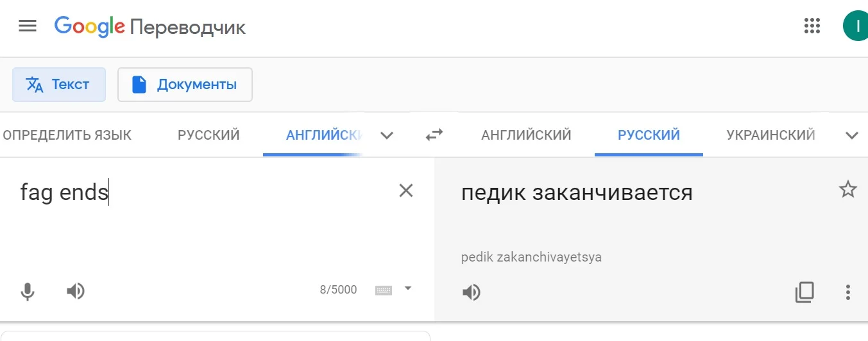Copy the translation to clipboard
Viewport: 868px width, 341px height.
[x=804, y=292]
